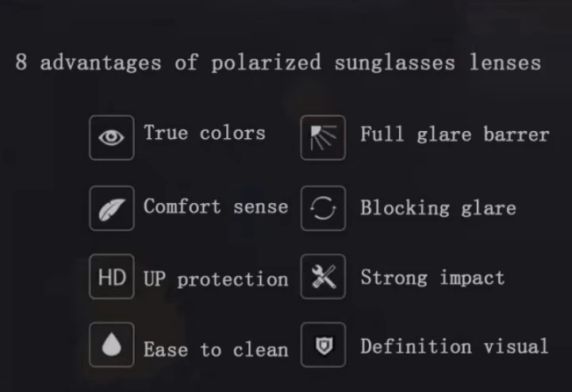Click the circular arrows Blocking glare icon
Image resolution: width=572 pixels, height=392 pixels.
click(323, 209)
